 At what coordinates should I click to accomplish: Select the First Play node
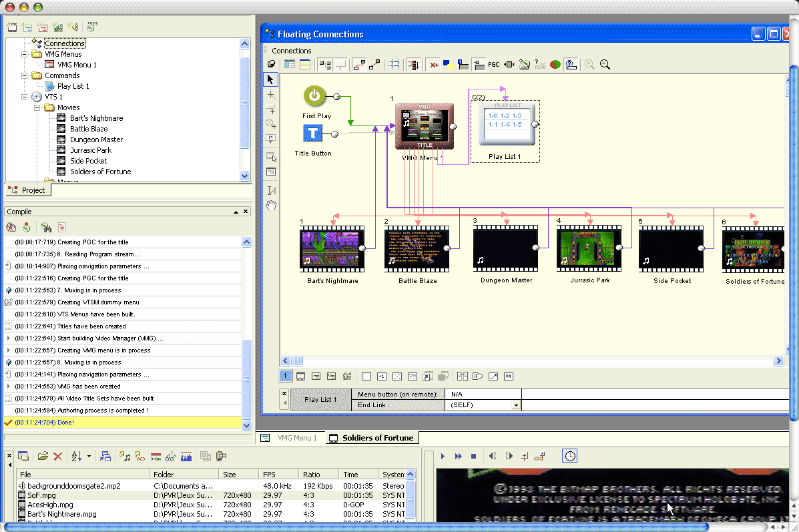(315, 96)
